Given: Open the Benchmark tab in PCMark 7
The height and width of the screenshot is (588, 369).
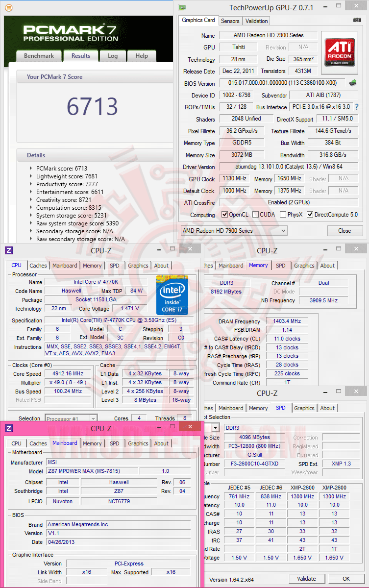Looking at the screenshot, I should click(39, 56).
